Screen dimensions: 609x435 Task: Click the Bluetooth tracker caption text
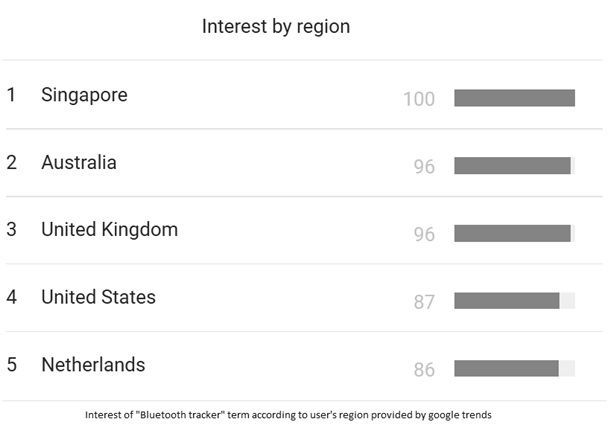pyautogui.click(x=288, y=415)
